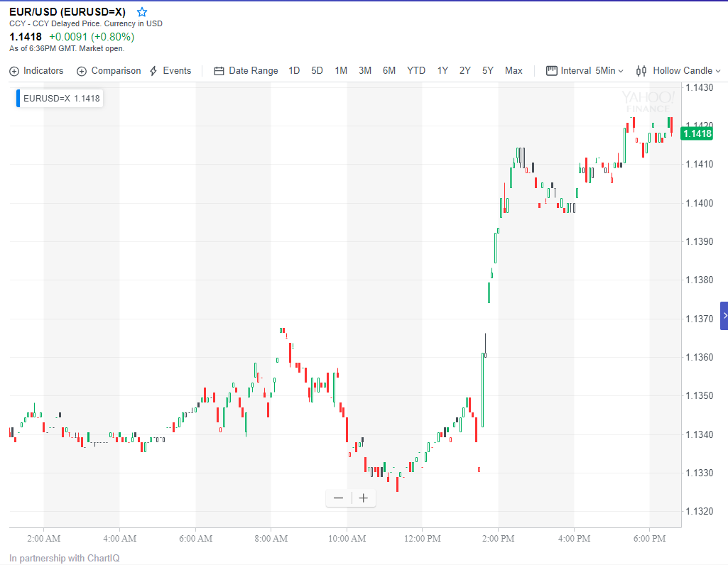728x565 pixels.
Task: Click the Interval ruler icon
Action: click(x=551, y=71)
